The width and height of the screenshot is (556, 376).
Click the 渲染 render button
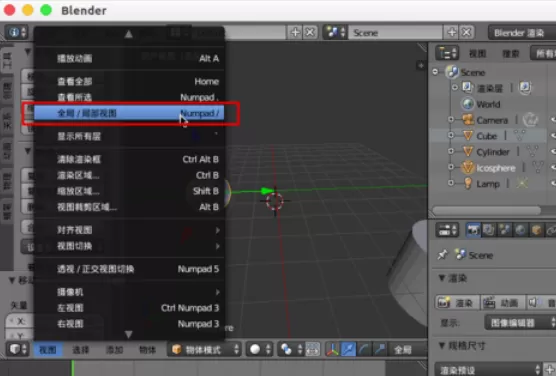pos(457,303)
